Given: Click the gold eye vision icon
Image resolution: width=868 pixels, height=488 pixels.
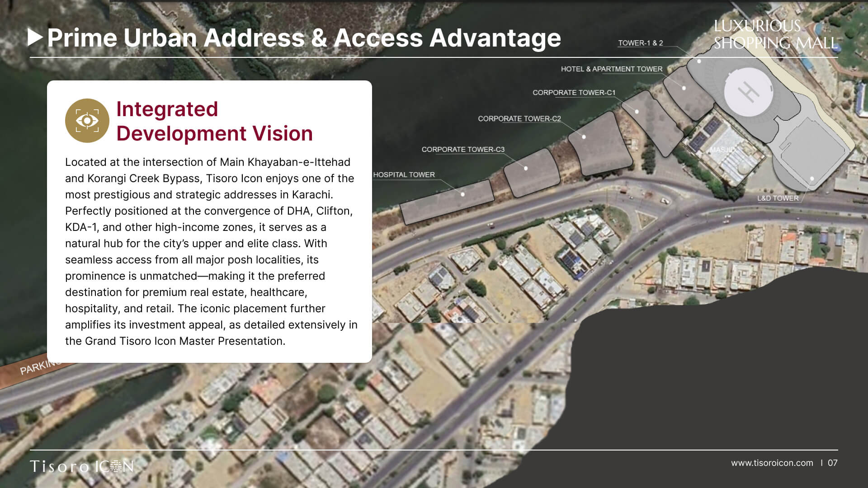Looking at the screenshot, I should [x=87, y=121].
